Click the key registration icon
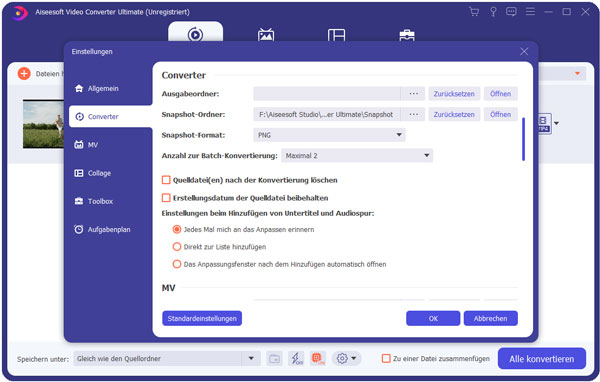This screenshot has height=382, width=600. point(493,12)
